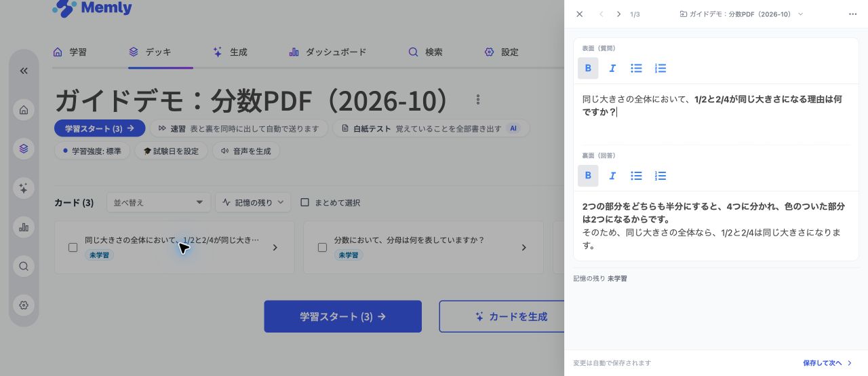Collapse the sidebar with double-chevron icon
This screenshot has height=376, width=868.
24,71
